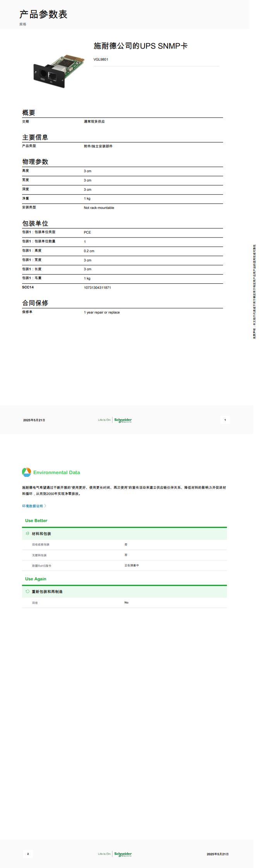
Task: Click the page number 1 box in footer
Action: click(x=225, y=420)
